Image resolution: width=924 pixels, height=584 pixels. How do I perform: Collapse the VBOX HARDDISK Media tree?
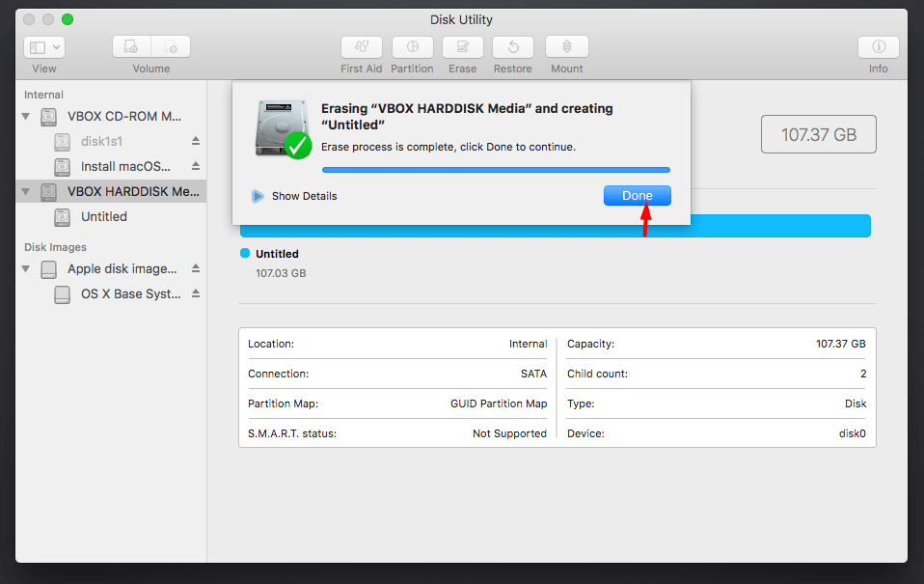tap(26, 192)
